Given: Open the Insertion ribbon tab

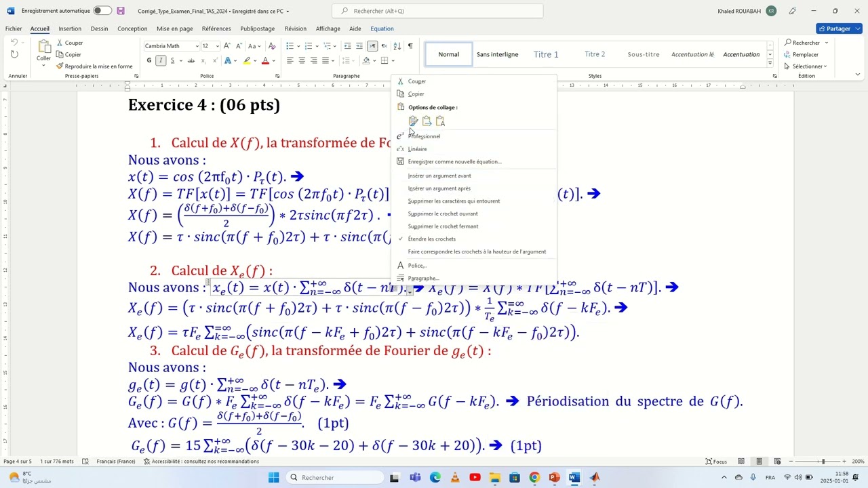Looking at the screenshot, I should pyautogui.click(x=70, y=28).
